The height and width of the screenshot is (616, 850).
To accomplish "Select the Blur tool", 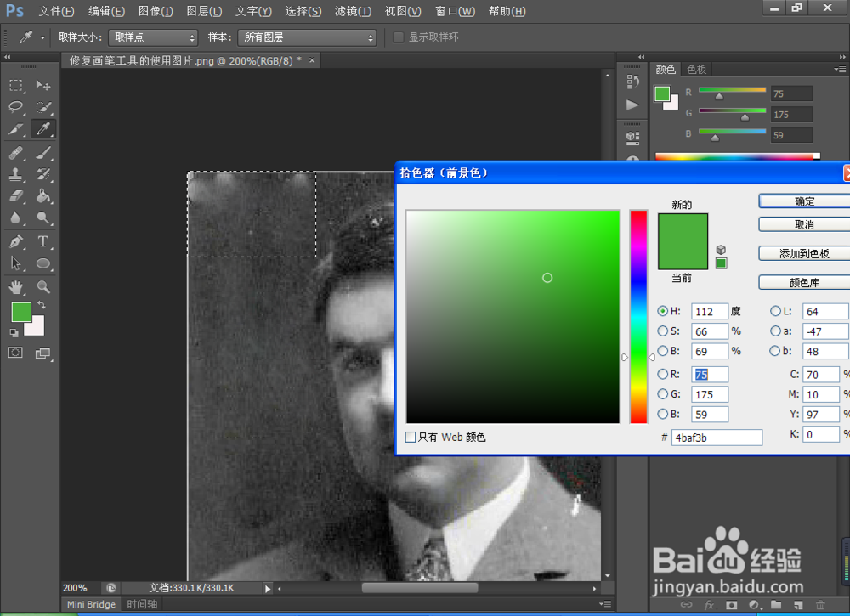I will tap(15, 218).
